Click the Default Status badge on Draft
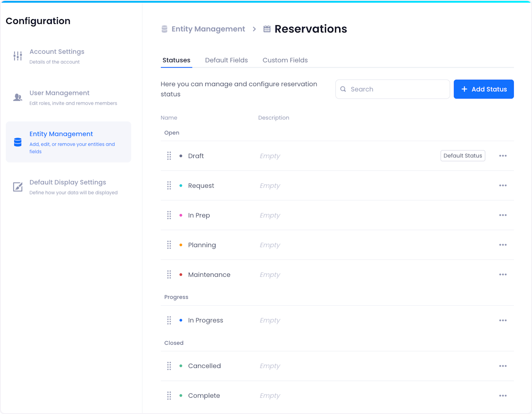 (x=463, y=156)
